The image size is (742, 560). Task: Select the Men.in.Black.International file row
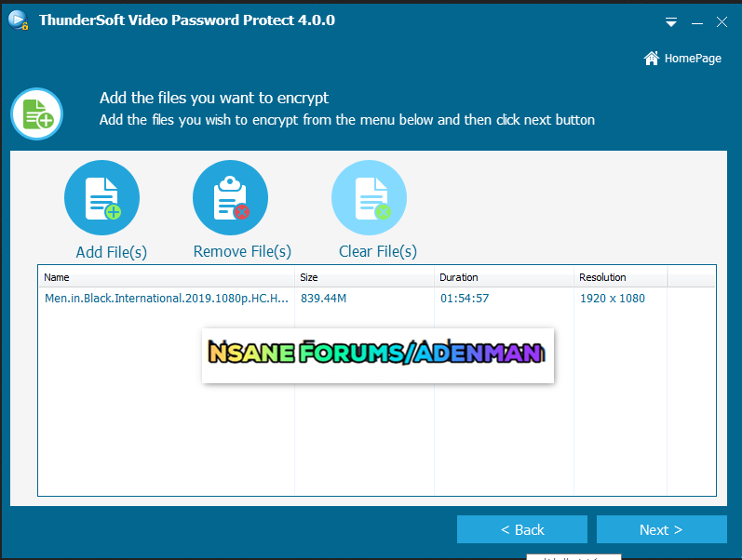point(377,299)
